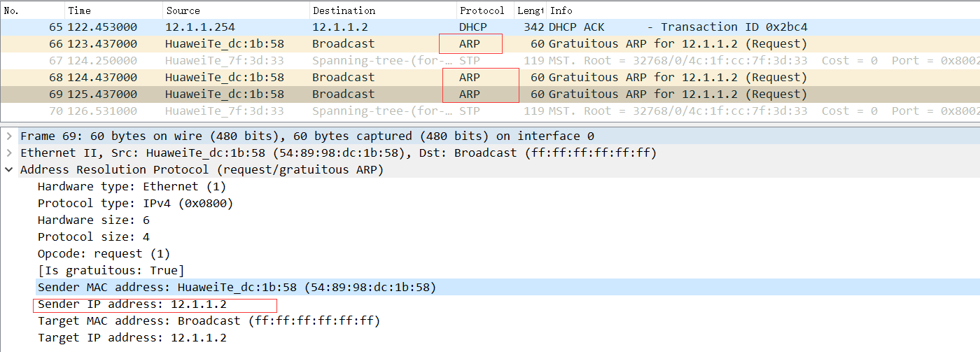Select packet 70 STP row
The image size is (980, 352).
490,111
